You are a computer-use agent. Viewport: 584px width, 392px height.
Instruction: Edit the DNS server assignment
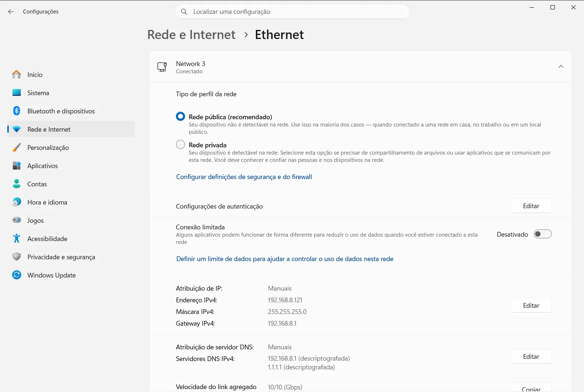click(x=531, y=357)
